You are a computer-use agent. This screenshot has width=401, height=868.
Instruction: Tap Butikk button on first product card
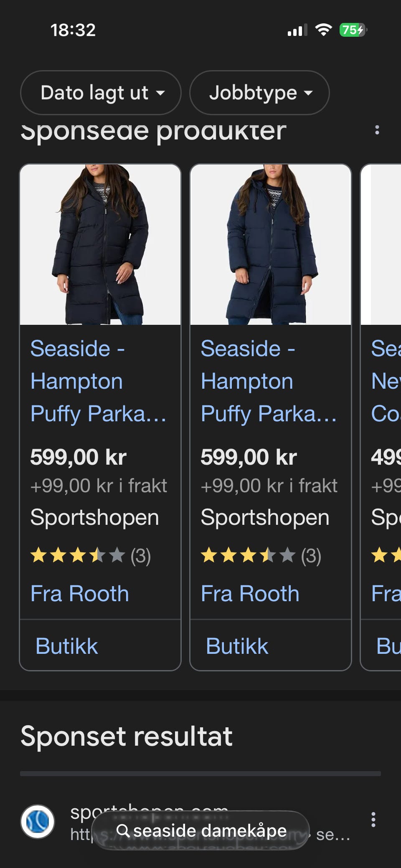(67, 646)
